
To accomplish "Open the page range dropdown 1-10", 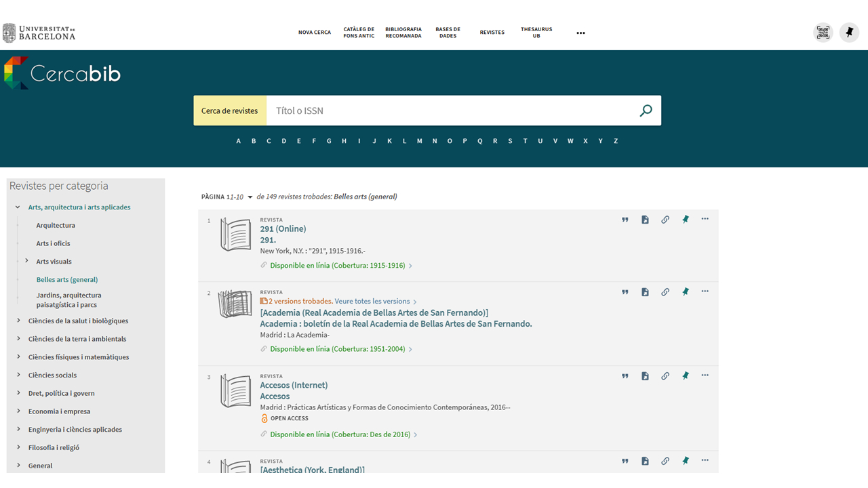I will coord(250,197).
